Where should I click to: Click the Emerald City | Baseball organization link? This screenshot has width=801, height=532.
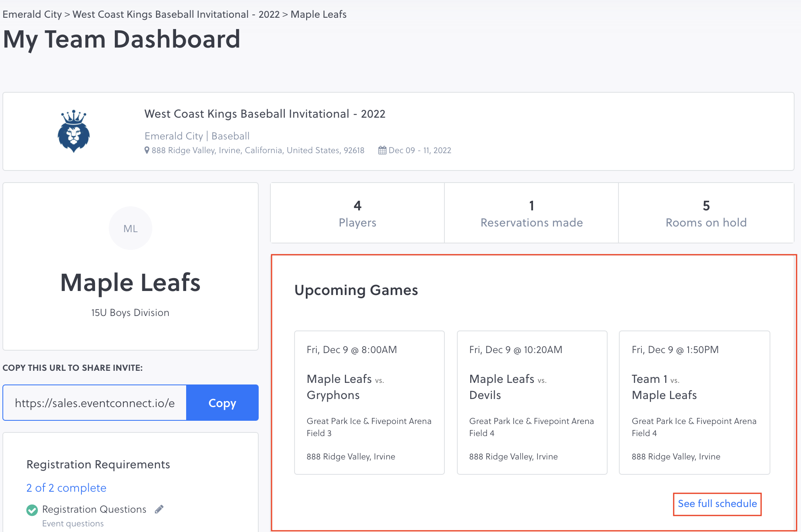(197, 136)
